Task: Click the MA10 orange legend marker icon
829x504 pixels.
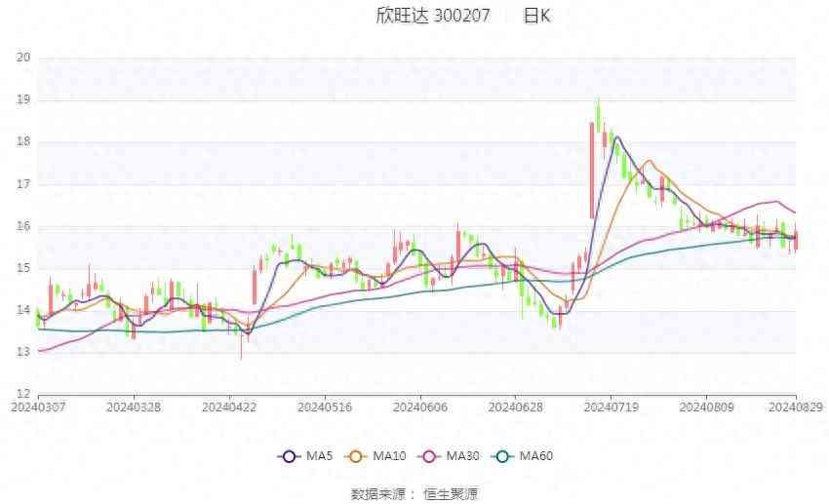Action: (357, 455)
